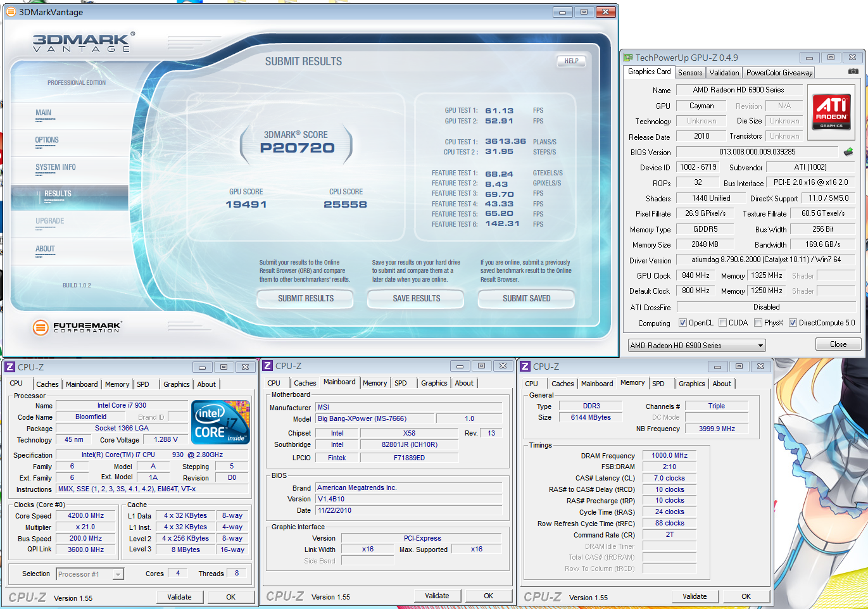Open Options in the 3DMark sidebar
The height and width of the screenshot is (609, 868).
click(x=47, y=141)
